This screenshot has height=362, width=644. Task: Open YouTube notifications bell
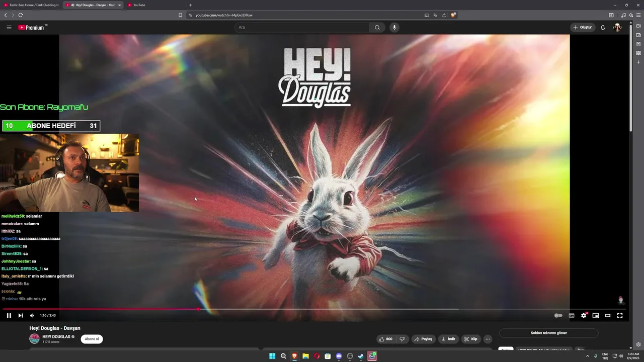point(603,27)
